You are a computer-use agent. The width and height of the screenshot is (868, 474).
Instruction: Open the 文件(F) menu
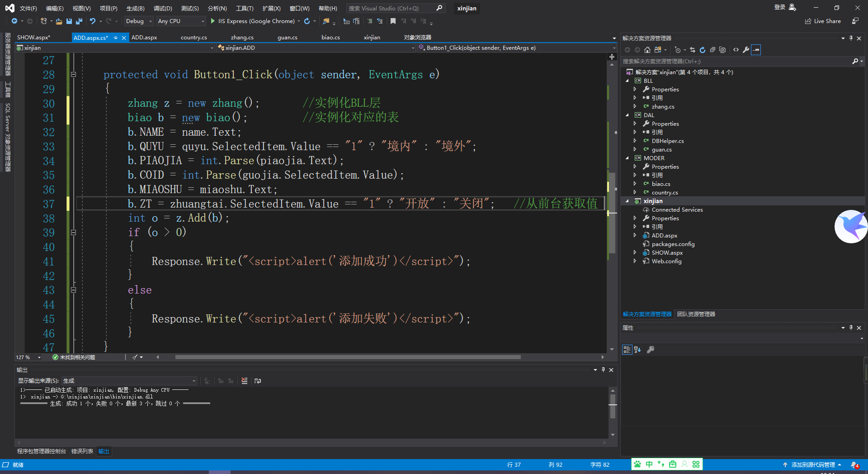point(28,9)
